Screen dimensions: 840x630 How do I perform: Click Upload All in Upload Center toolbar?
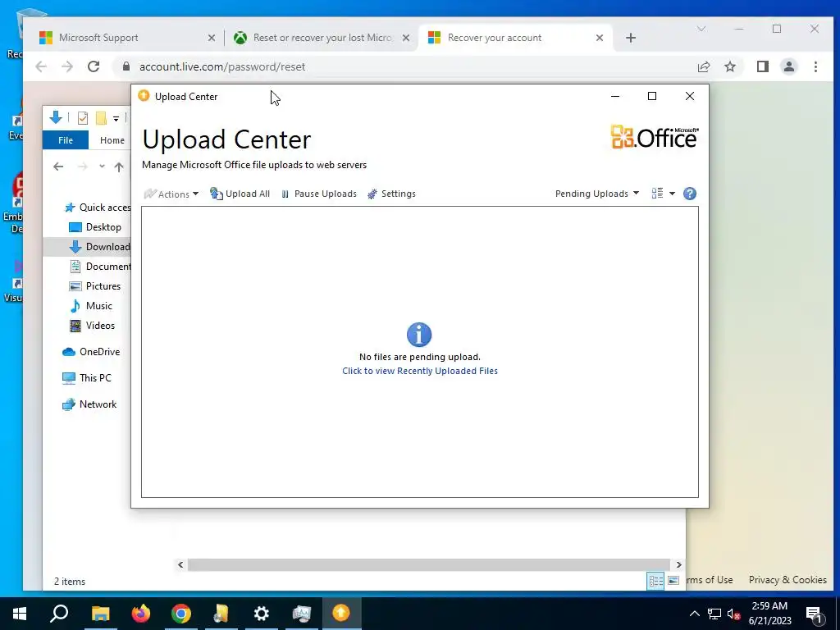pyautogui.click(x=240, y=194)
